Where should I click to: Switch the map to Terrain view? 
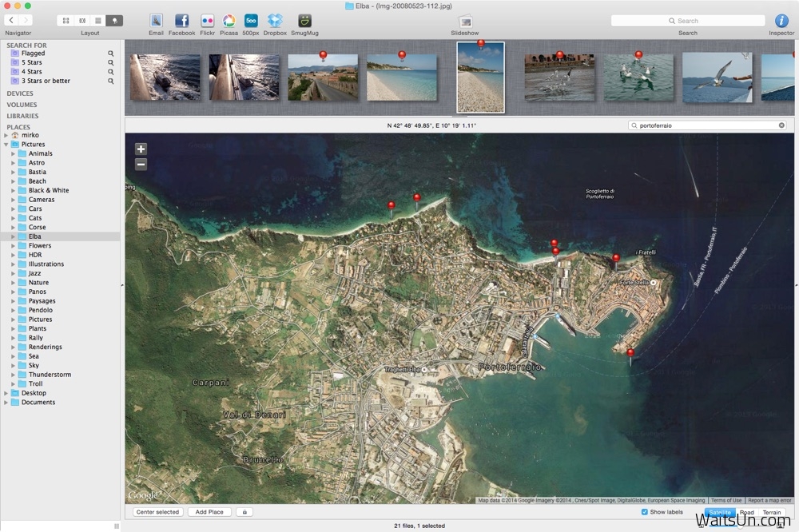pos(771,512)
